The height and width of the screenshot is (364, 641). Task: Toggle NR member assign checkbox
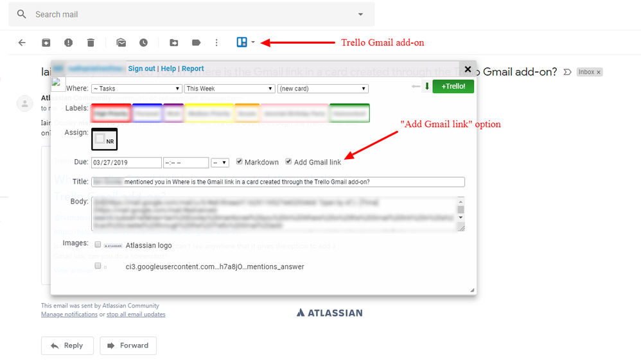pos(100,139)
